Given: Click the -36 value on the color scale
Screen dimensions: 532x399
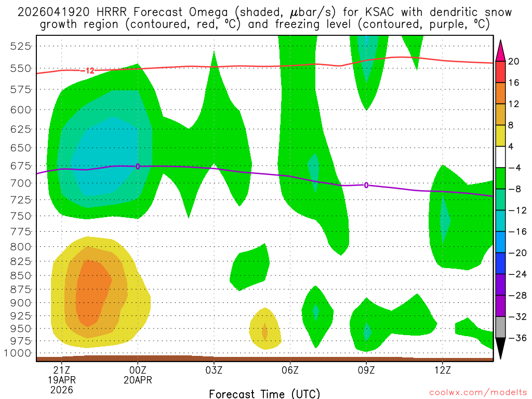Looking at the screenshot, I should (x=517, y=338).
